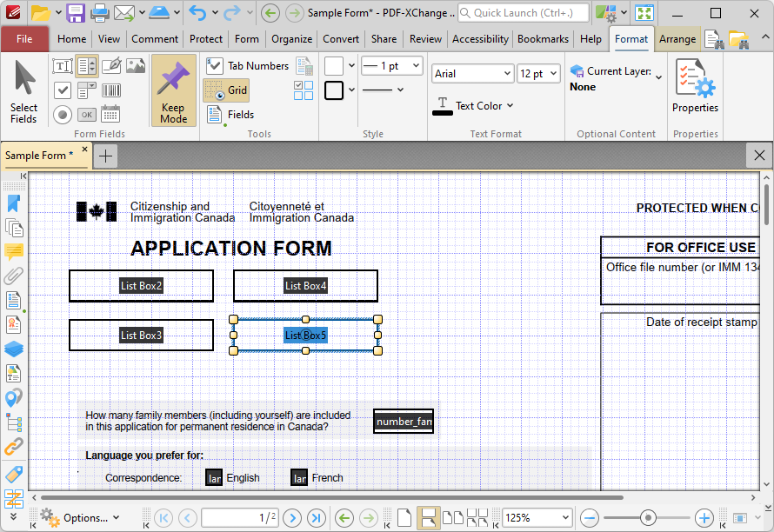This screenshot has height=532, width=774.
Task: Click the stroke color swatch
Action: [x=334, y=90]
